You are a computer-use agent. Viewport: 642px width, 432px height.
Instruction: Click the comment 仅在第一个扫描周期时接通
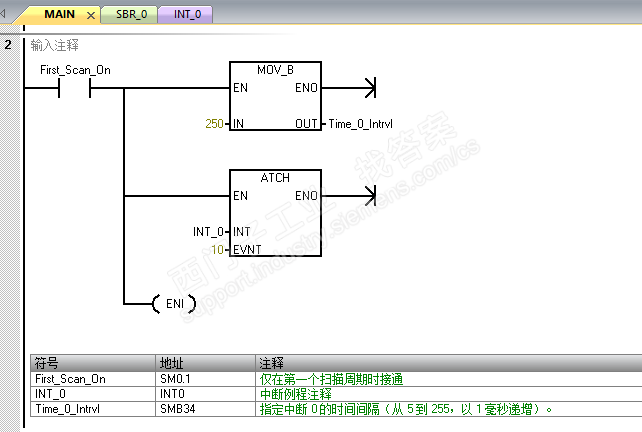tap(331, 379)
